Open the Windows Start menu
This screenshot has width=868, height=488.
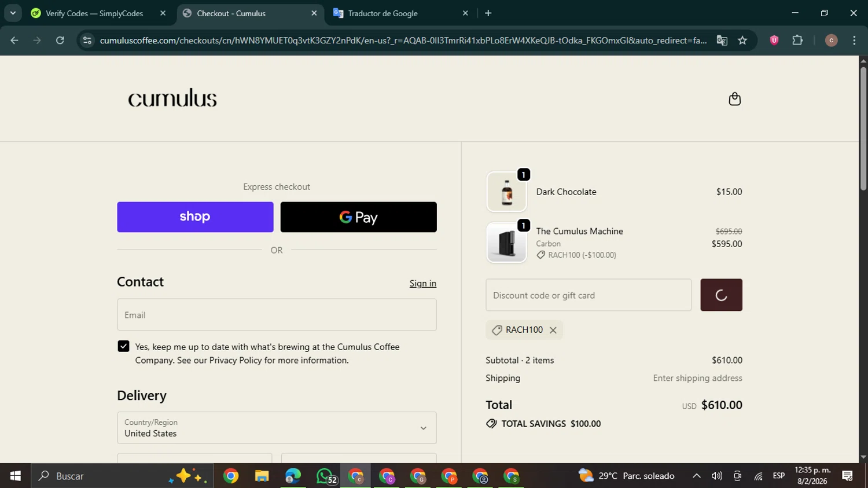pos(15,476)
